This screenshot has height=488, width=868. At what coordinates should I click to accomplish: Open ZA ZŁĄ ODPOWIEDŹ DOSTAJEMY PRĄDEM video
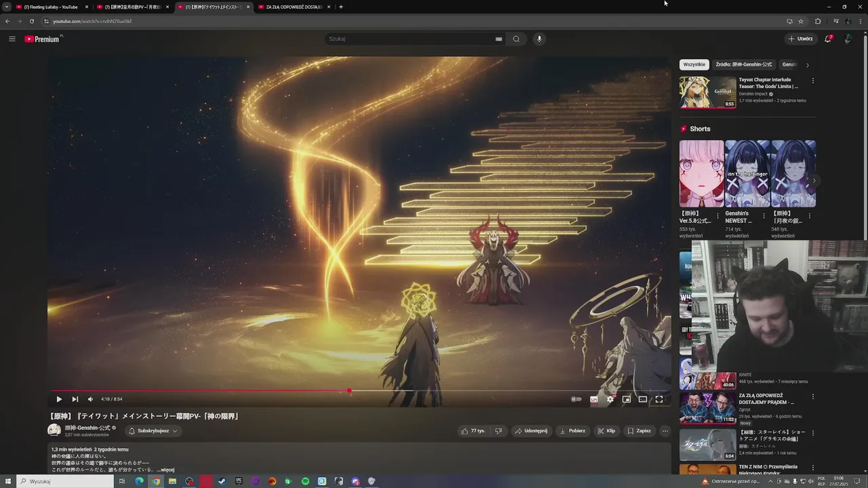pyautogui.click(x=708, y=408)
